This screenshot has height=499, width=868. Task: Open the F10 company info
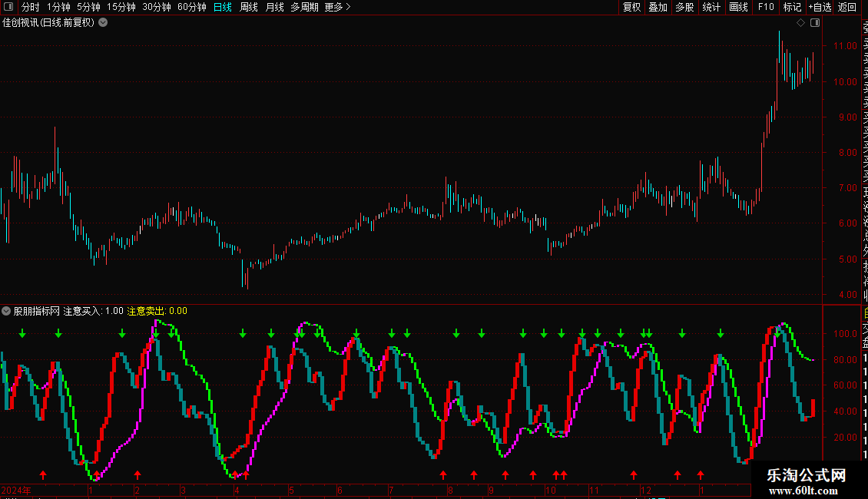click(766, 7)
